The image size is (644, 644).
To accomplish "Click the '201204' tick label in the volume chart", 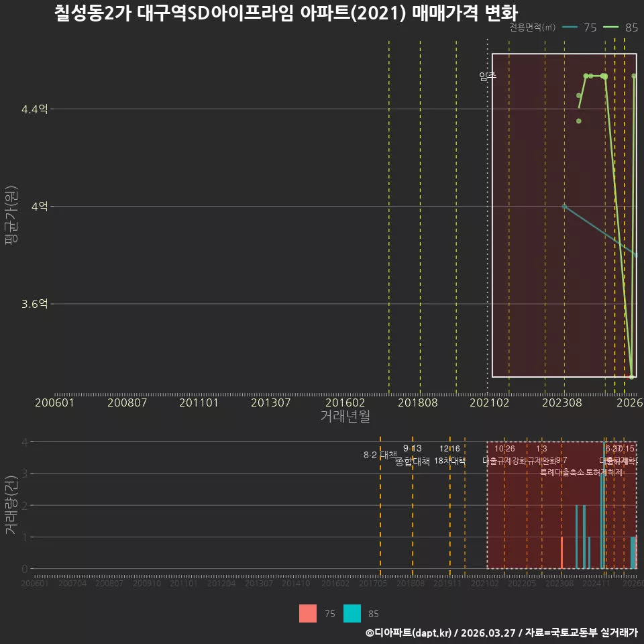I will (x=221, y=583).
